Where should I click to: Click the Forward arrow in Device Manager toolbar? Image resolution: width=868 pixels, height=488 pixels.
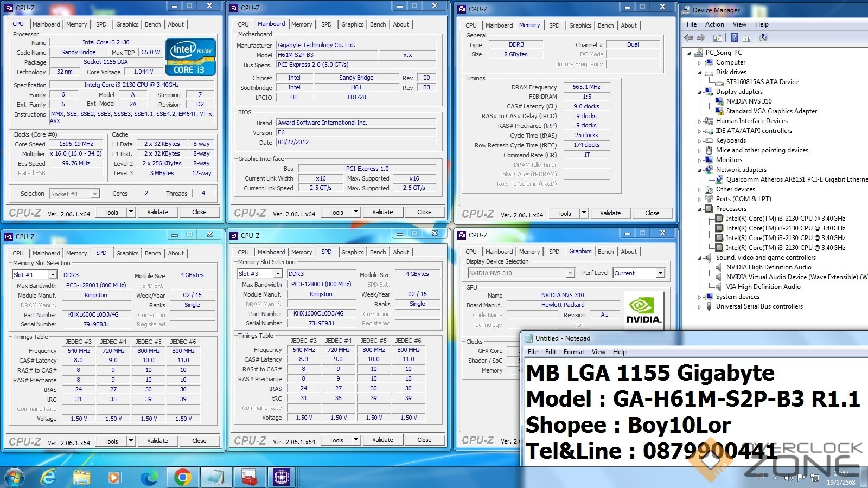point(700,37)
